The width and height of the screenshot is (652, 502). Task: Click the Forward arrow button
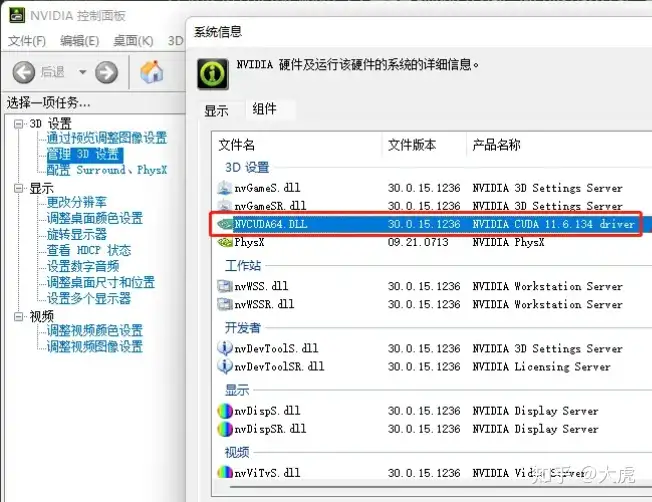106,72
